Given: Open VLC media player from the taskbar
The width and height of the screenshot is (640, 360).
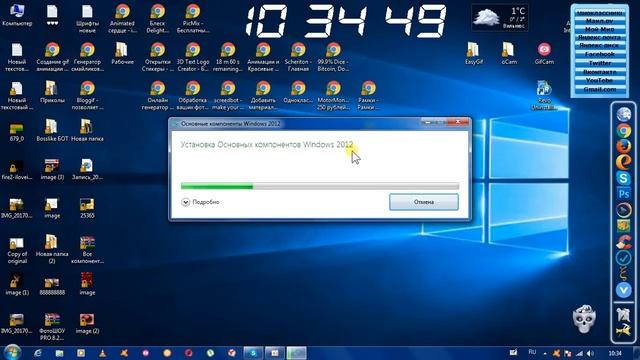Looking at the screenshot, I should (x=102, y=353).
